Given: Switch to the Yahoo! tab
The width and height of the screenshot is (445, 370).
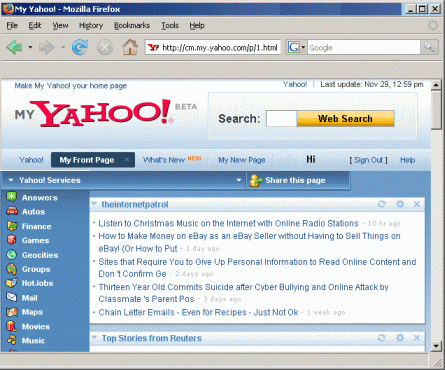Looking at the screenshot, I should (x=31, y=160).
